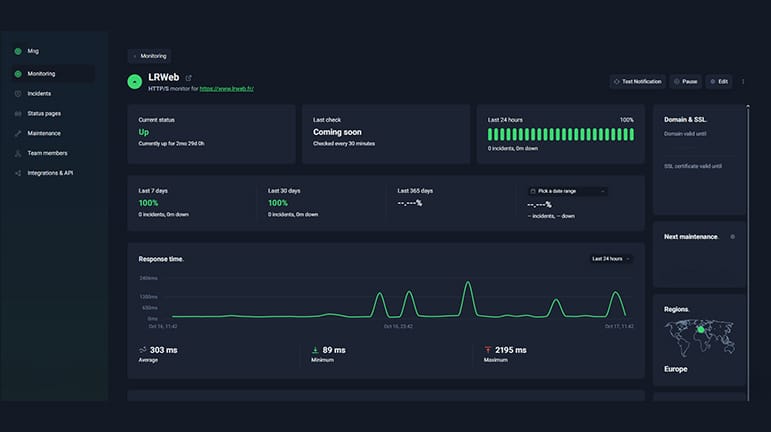Open the https://www.lrweb.fr/ link
The image size is (771, 432).
coord(227,89)
